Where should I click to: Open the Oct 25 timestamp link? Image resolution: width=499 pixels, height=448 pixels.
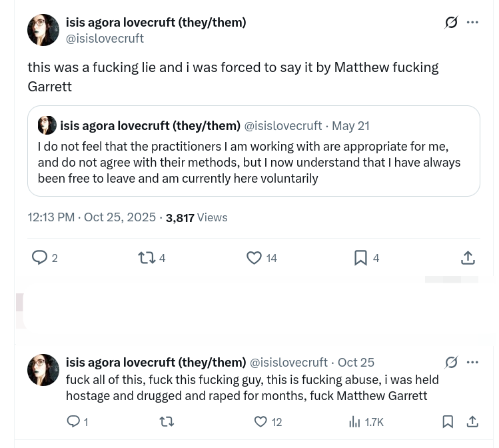[x=356, y=362]
